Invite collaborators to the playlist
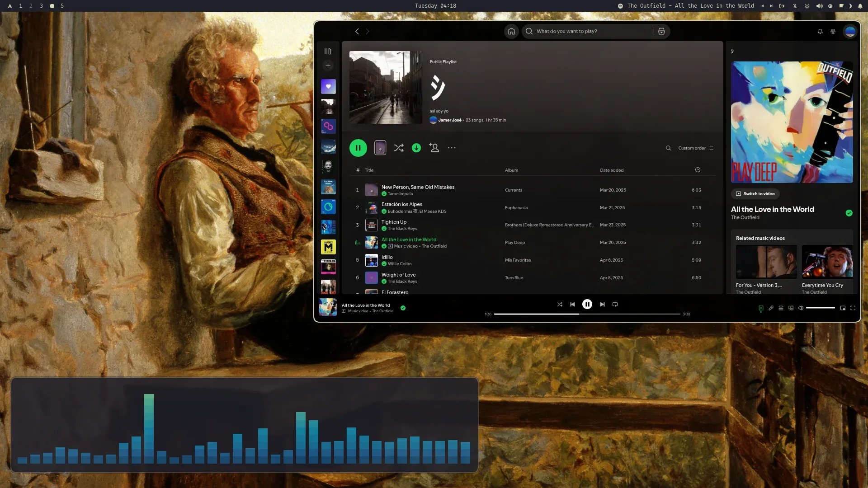The width and height of the screenshot is (868, 488). (x=434, y=148)
